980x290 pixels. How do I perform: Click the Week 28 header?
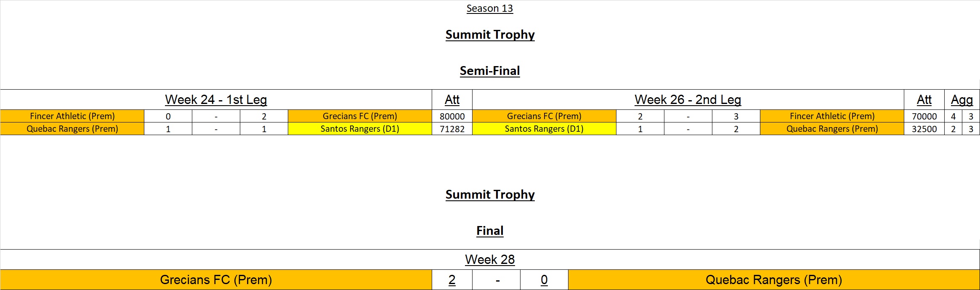click(x=489, y=260)
